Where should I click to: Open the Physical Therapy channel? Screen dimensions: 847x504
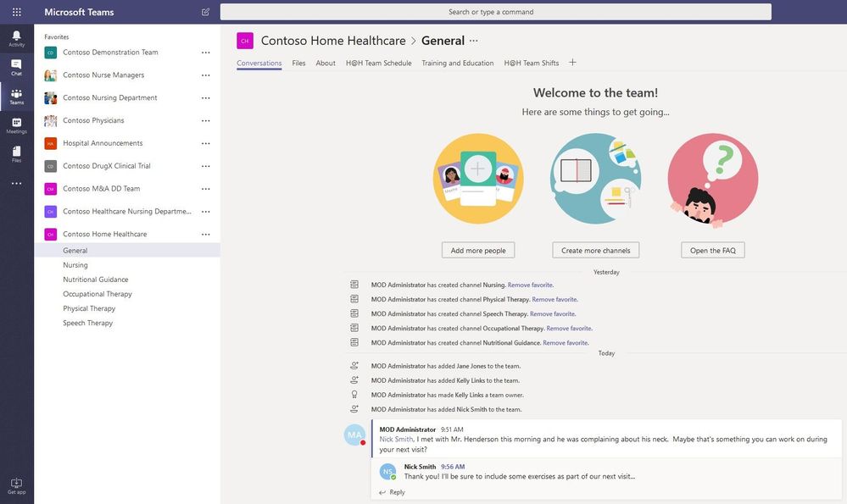pos(89,308)
